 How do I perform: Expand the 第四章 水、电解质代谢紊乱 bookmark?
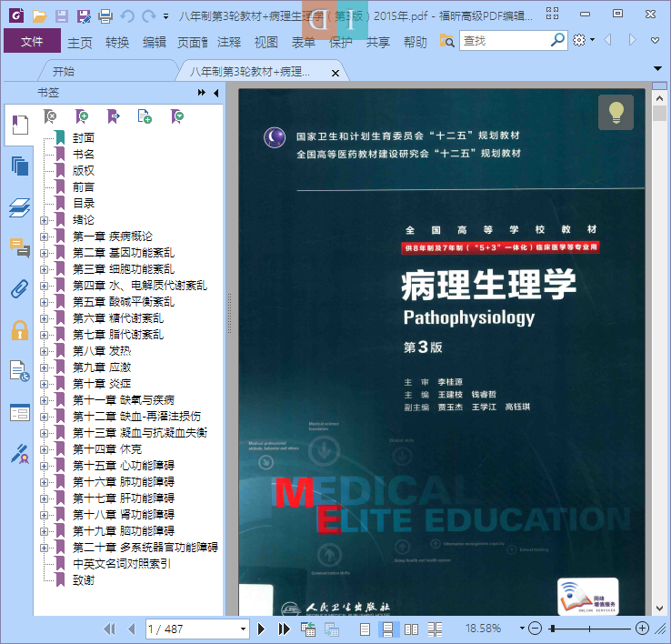[x=44, y=286]
